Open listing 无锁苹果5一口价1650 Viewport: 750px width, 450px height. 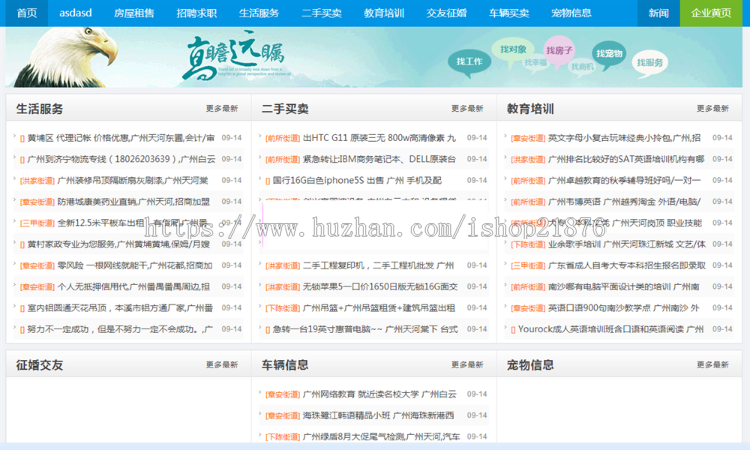point(380,286)
